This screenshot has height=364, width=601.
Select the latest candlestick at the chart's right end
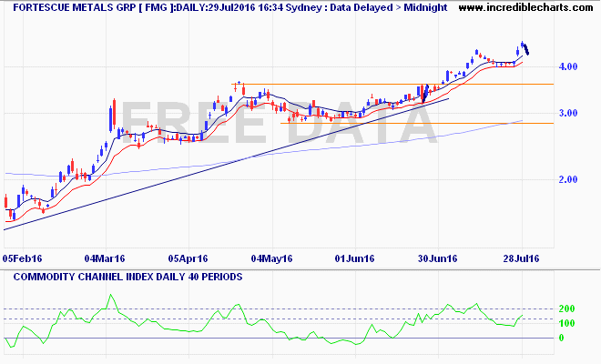(x=528, y=51)
